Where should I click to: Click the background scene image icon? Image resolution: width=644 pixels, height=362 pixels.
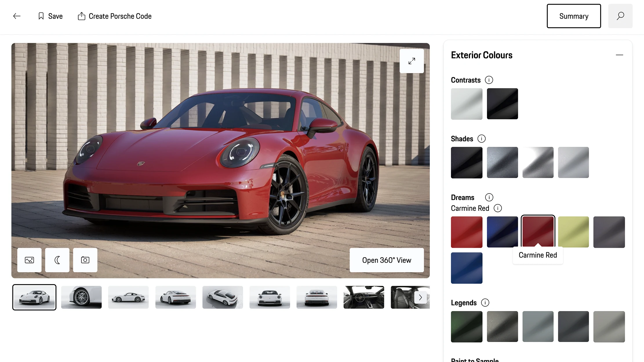[29, 260]
